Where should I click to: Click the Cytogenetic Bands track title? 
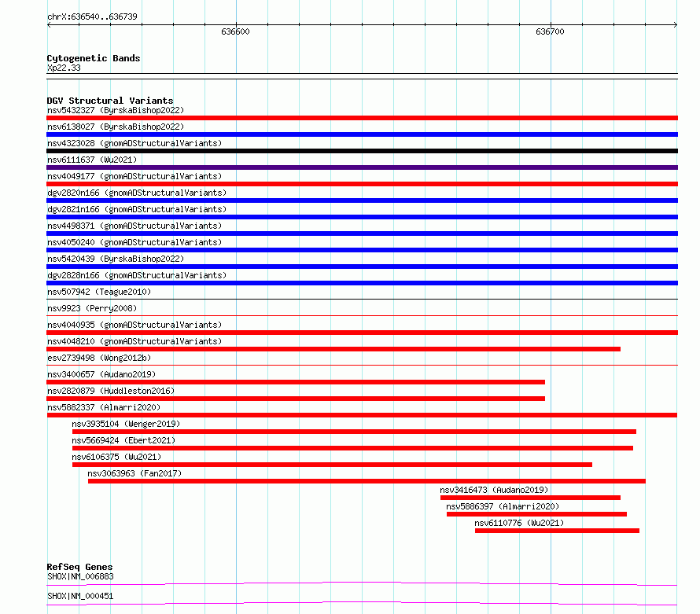tap(94, 58)
